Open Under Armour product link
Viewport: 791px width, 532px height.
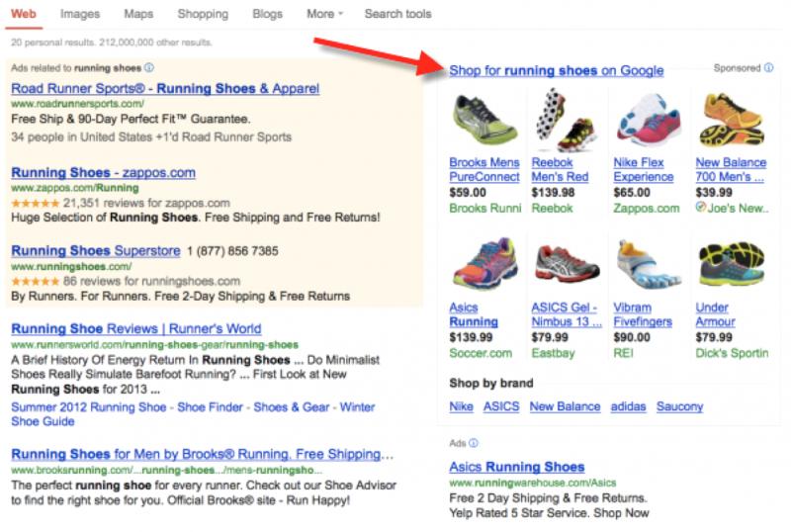(x=715, y=314)
